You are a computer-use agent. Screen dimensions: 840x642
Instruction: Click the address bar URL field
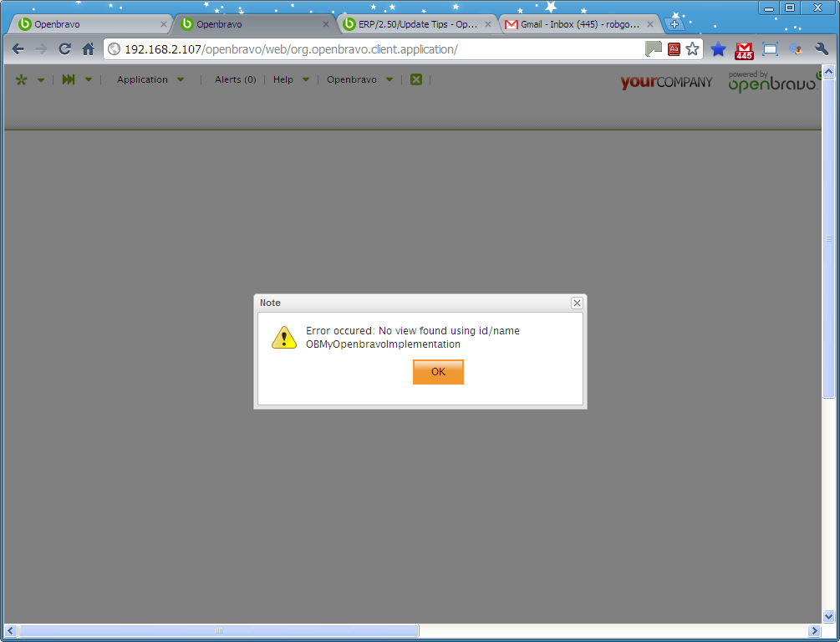(x=376, y=49)
